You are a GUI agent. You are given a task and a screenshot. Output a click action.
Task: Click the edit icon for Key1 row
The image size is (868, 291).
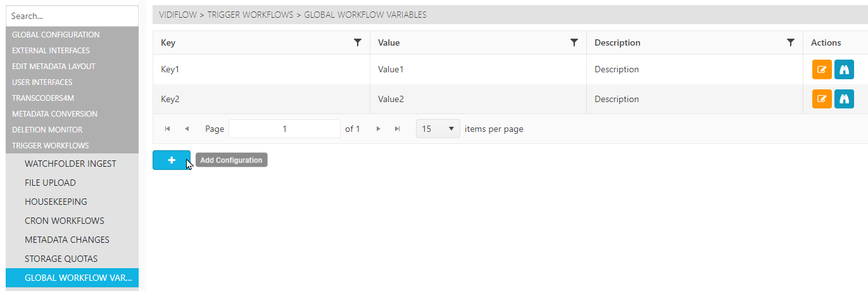click(822, 70)
